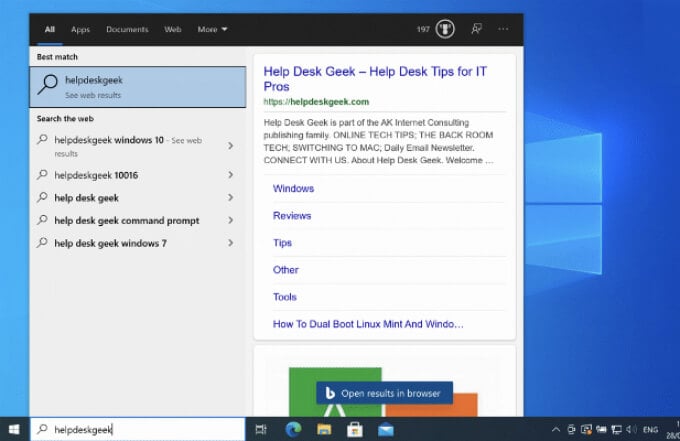
Task: Open Task View from the taskbar
Action: click(x=261, y=429)
